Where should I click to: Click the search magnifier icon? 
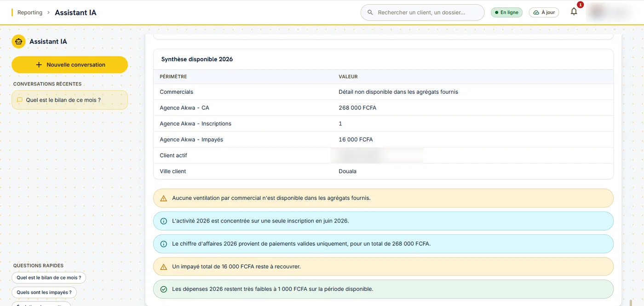370,12
